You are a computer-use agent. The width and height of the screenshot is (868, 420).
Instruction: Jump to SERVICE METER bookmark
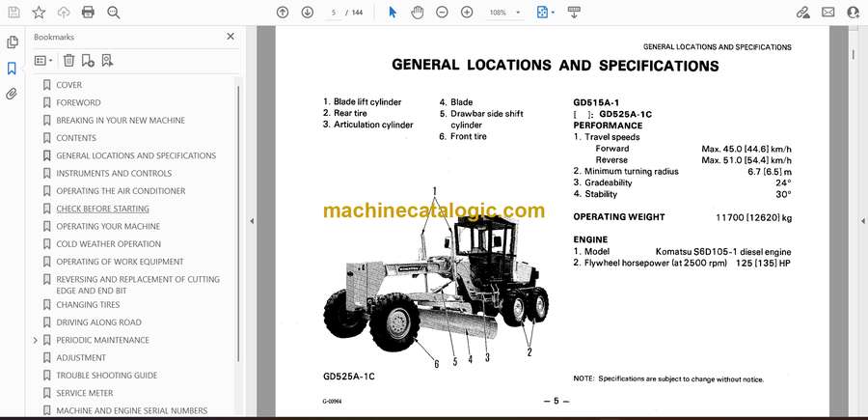(85, 393)
